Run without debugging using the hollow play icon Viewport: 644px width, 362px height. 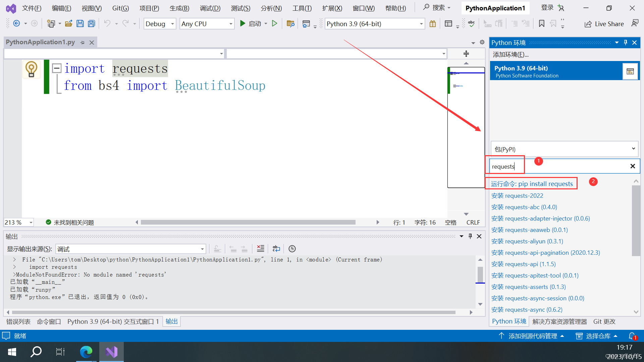tap(274, 23)
